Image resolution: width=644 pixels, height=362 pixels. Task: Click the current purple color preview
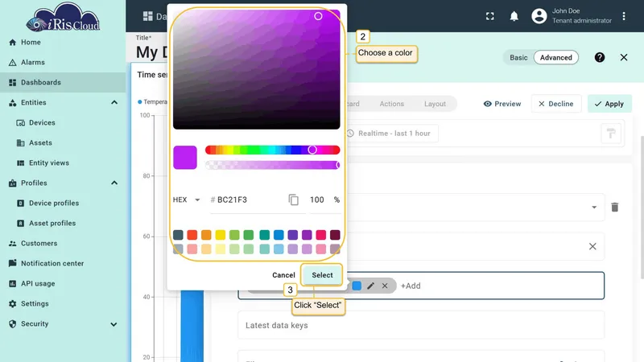[x=185, y=157]
